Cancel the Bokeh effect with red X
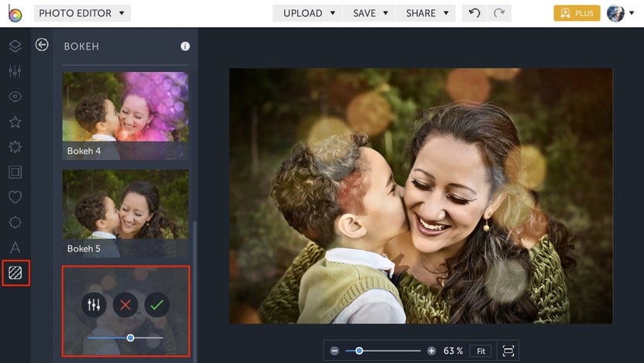 click(x=125, y=305)
